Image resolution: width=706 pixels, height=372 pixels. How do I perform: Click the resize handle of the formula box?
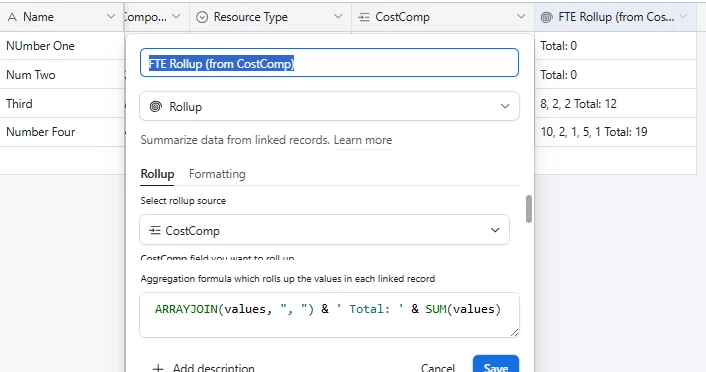point(514,332)
